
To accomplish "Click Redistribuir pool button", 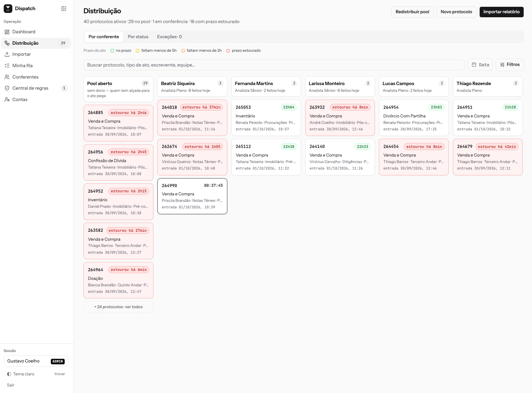I will tap(412, 12).
